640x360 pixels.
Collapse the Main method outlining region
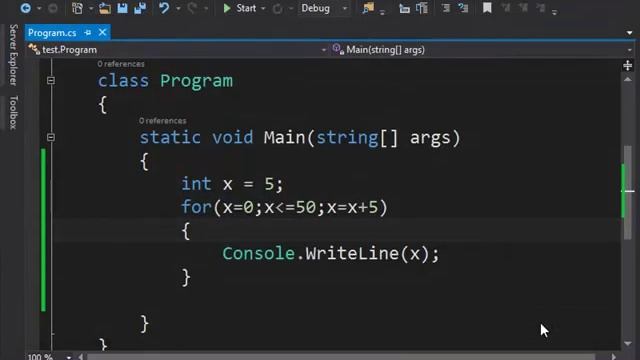point(51,137)
